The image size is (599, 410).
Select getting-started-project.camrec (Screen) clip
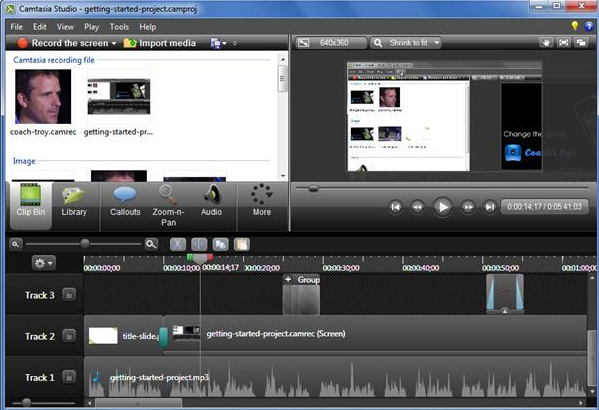tap(376, 335)
